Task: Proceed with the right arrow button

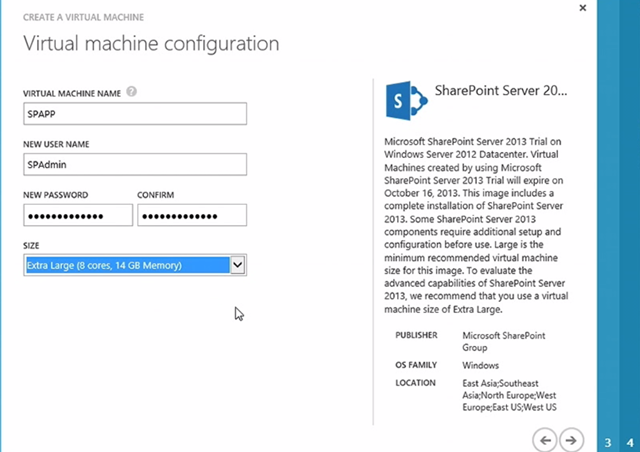Action: click(x=571, y=440)
